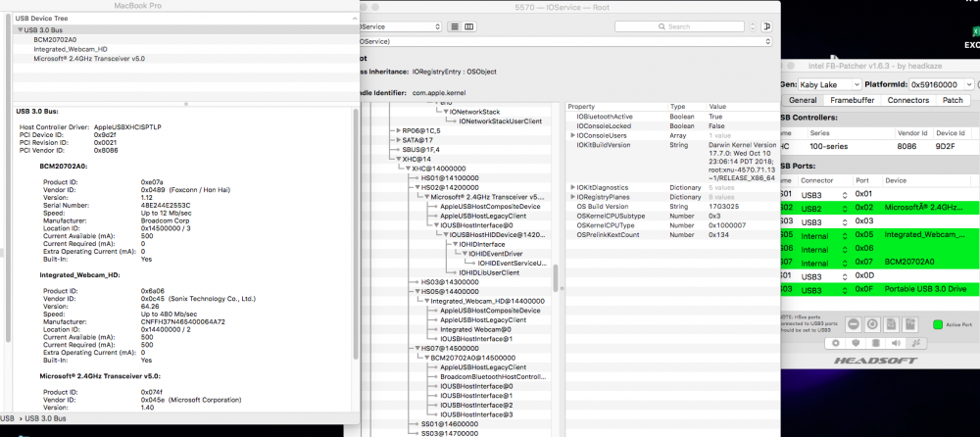Open the Gen Kaby Lake dropdown
This screenshot has height=437, width=980.
tap(829, 84)
